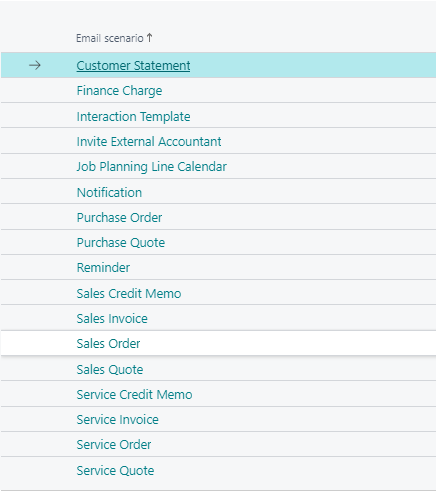The image size is (436, 504).
Task: Click the row selector arrow icon
Action: click(35, 65)
